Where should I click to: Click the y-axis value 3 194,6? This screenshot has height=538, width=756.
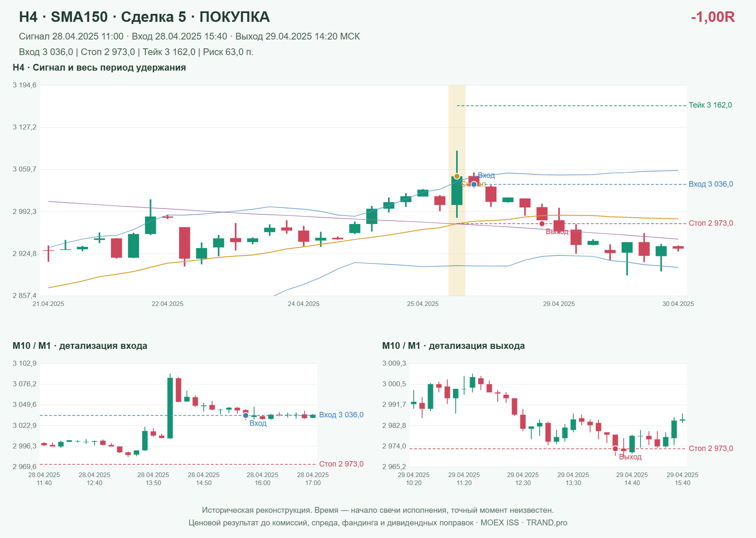pos(24,85)
